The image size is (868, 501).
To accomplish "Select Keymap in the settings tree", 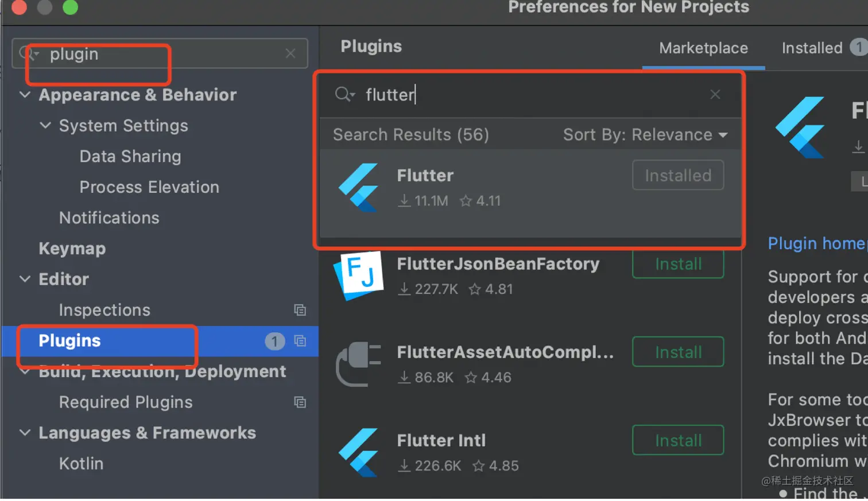I will [x=72, y=248].
